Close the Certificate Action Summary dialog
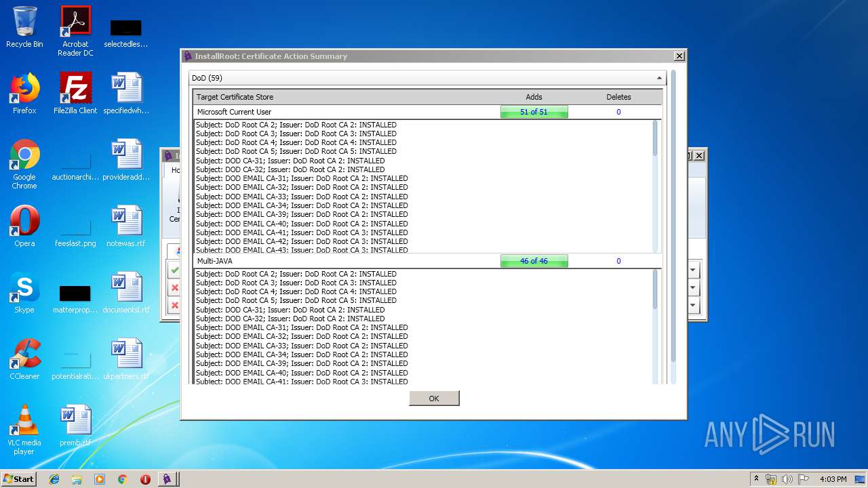This screenshot has width=868, height=488. pos(679,56)
